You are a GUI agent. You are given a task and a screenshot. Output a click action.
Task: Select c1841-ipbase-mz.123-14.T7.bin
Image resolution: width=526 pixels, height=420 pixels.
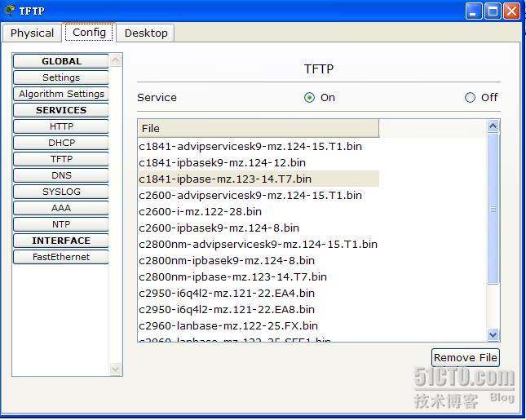tap(259, 179)
